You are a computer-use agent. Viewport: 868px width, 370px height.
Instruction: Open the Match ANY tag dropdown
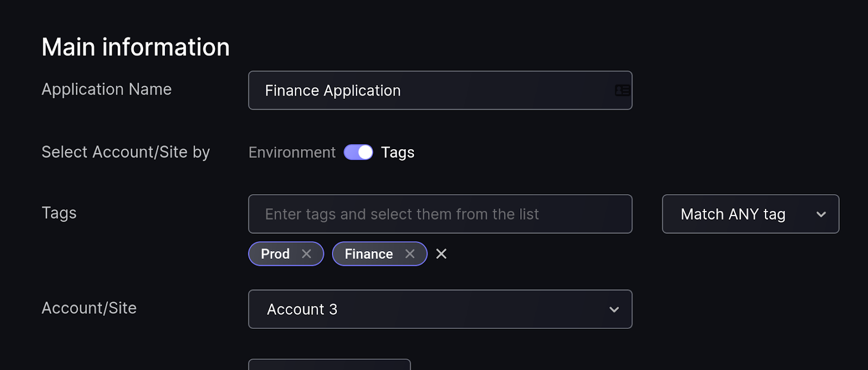coord(750,214)
